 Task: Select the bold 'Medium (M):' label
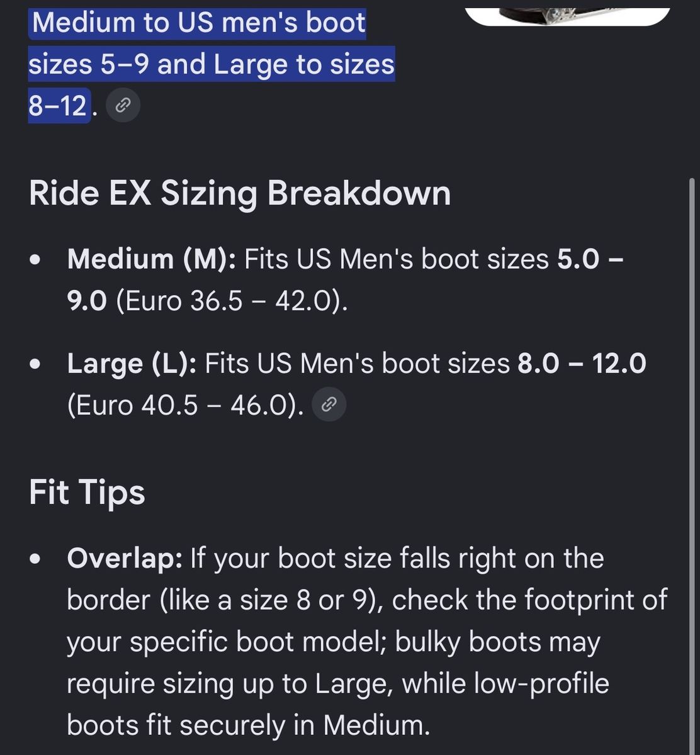[x=152, y=259]
